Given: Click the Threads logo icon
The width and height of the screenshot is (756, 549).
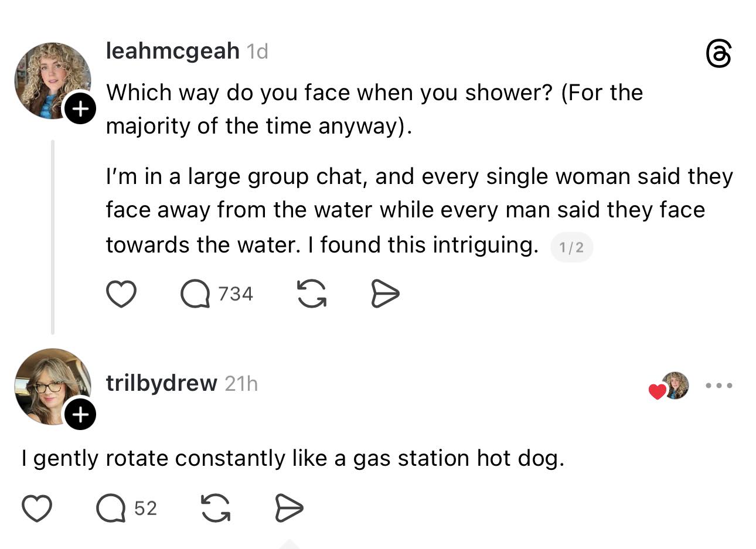Looking at the screenshot, I should (x=718, y=54).
